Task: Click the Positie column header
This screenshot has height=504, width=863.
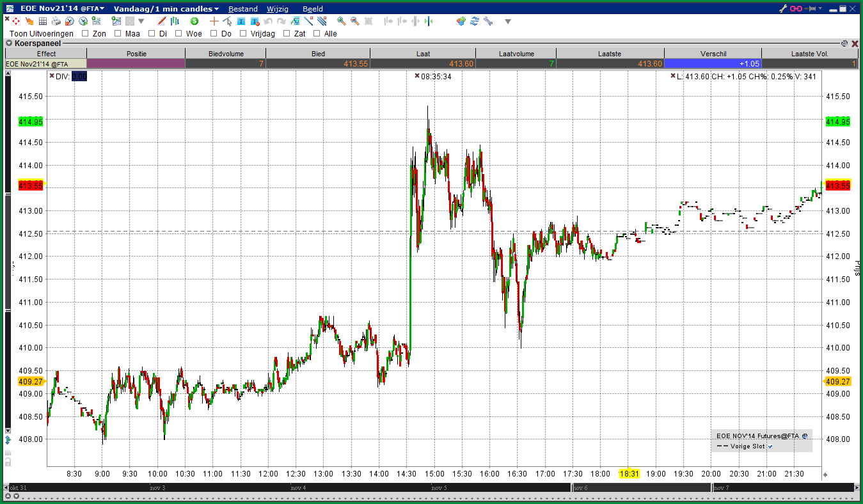Action: [x=136, y=54]
